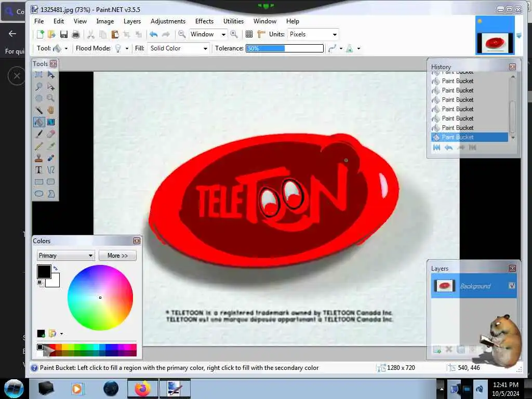
Task: Select the Line/Curve tool
Action: pos(51,170)
